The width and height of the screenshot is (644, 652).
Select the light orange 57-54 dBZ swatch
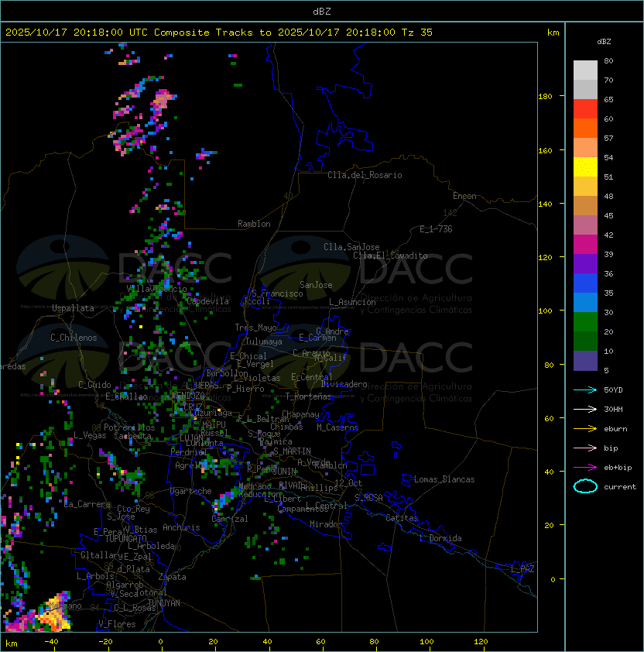(x=585, y=147)
